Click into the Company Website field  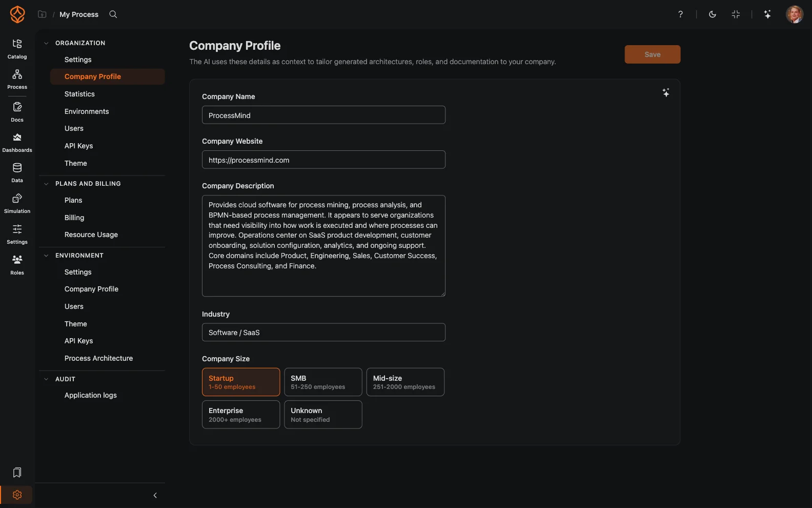click(x=323, y=160)
